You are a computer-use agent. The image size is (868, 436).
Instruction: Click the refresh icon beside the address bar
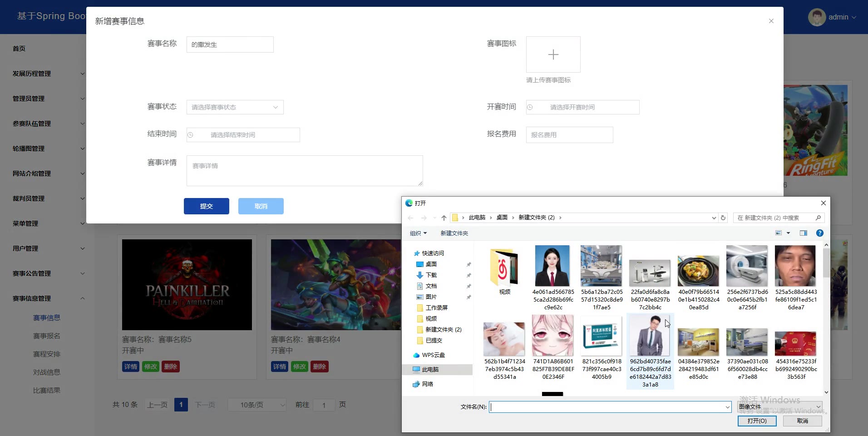pyautogui.click(x=723, y=218)
